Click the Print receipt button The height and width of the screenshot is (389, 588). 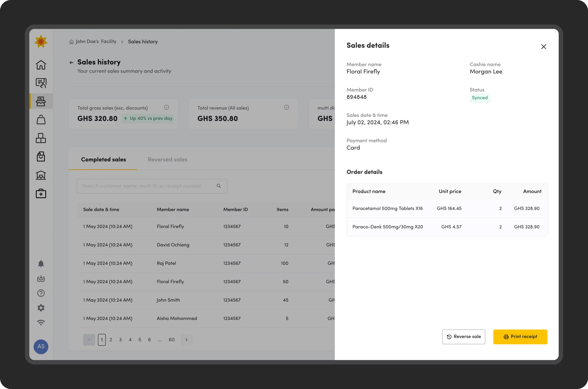point(520,337)
